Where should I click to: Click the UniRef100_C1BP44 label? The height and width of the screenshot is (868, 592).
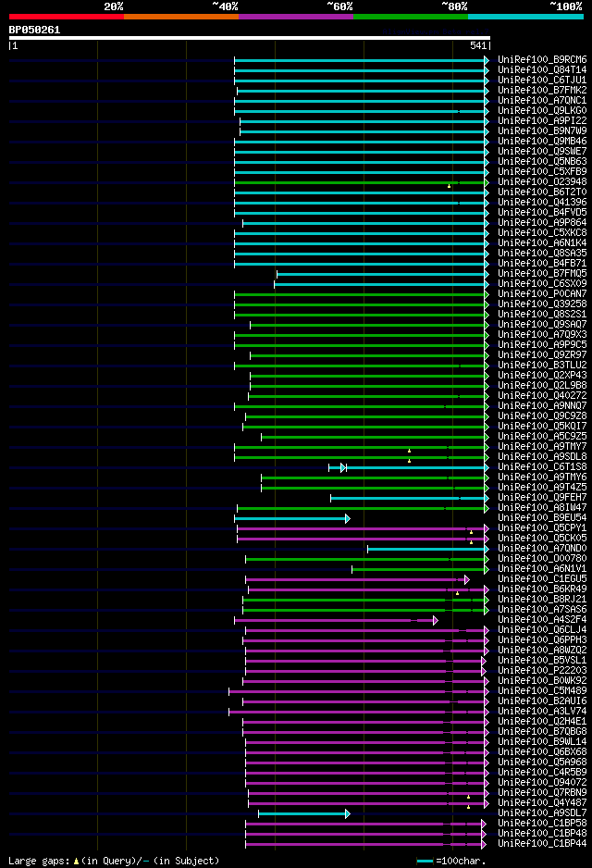[x=542, y=844]
